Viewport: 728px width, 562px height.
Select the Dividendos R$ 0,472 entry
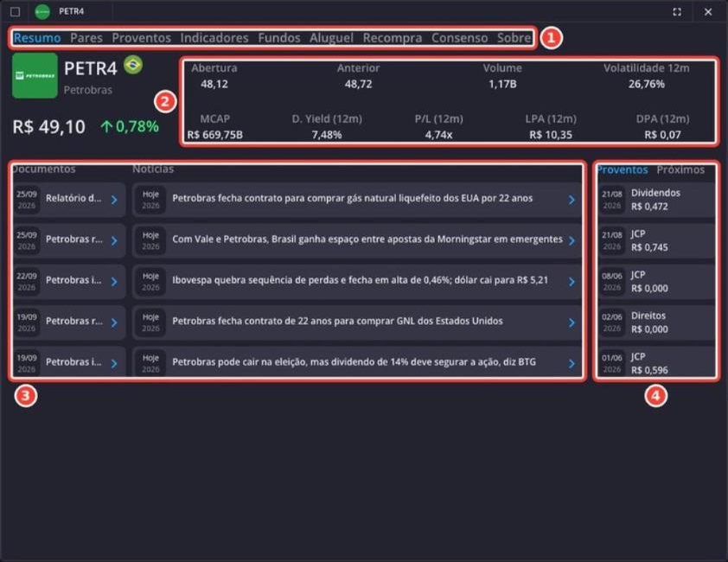[656, 200]
